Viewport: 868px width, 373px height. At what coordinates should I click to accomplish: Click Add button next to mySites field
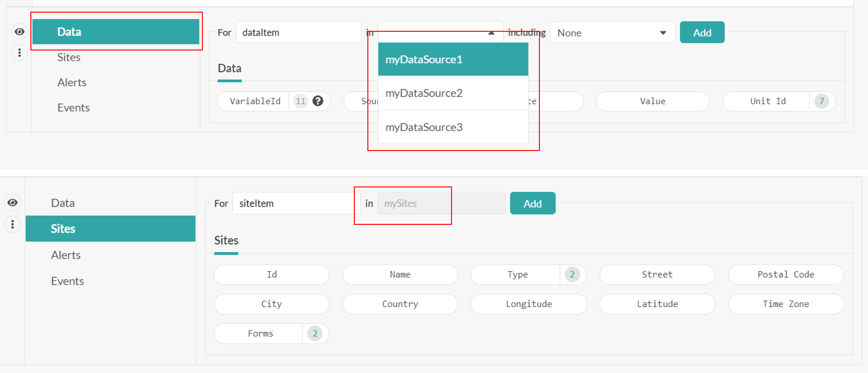click(x=532, y=204)
